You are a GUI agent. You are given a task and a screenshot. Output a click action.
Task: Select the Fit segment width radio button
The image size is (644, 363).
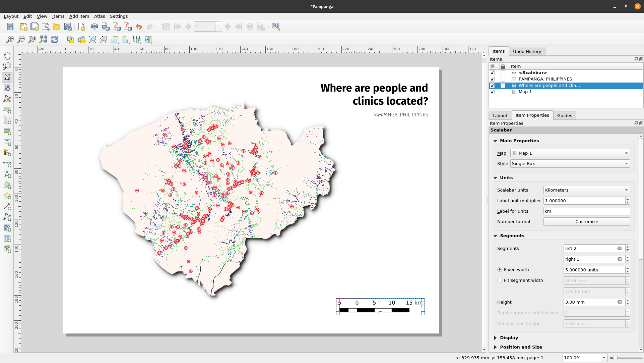(500, 280)
